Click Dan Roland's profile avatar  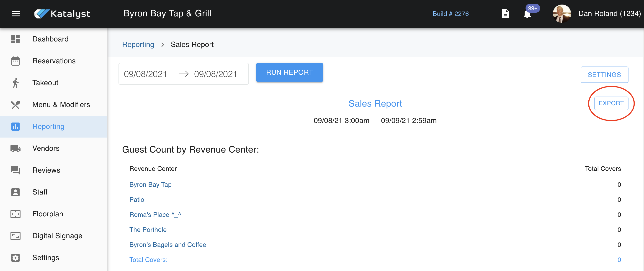click(562, 14)
